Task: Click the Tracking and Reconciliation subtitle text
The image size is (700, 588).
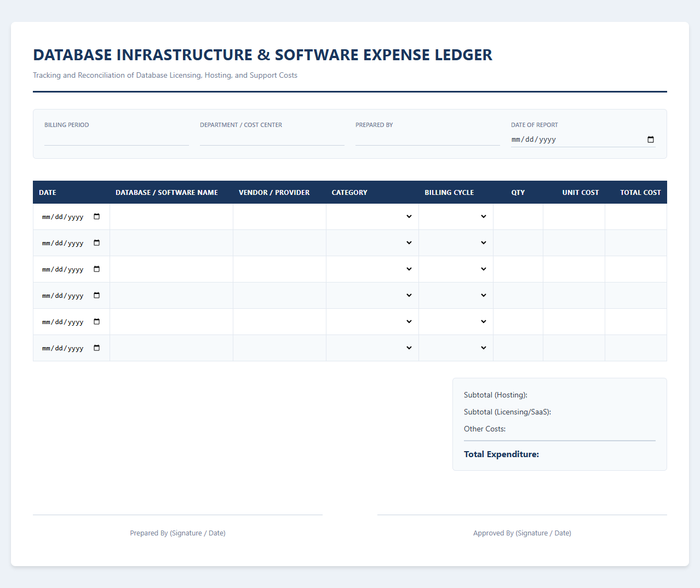Action: (x=165, y=75)
